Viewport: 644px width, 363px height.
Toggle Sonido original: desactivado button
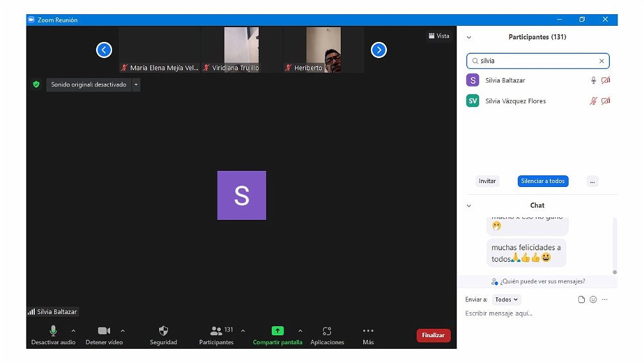[x=89, y=84]
